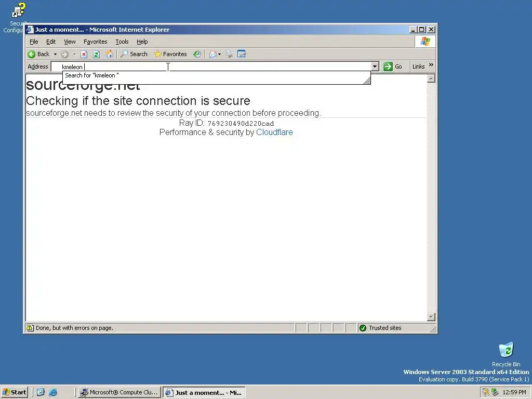Click the Ray ID value text
532x399 pixels.
(x=241, y=124)
